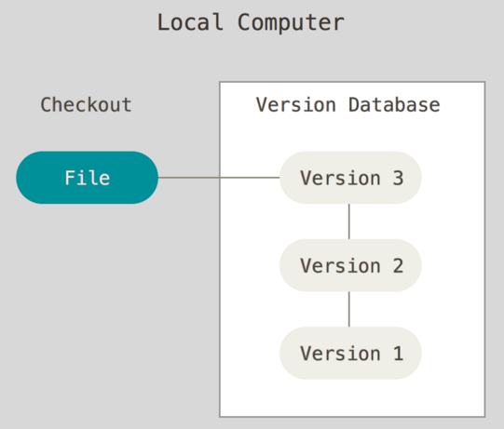Select the Version 2 node
Screen dimensions: 504x429
point(350,265)
